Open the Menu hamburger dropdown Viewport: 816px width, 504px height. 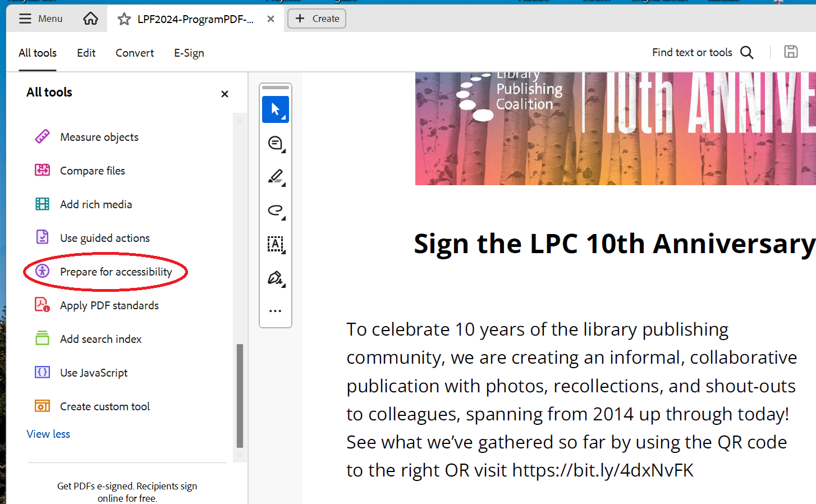tap(40, 19)
